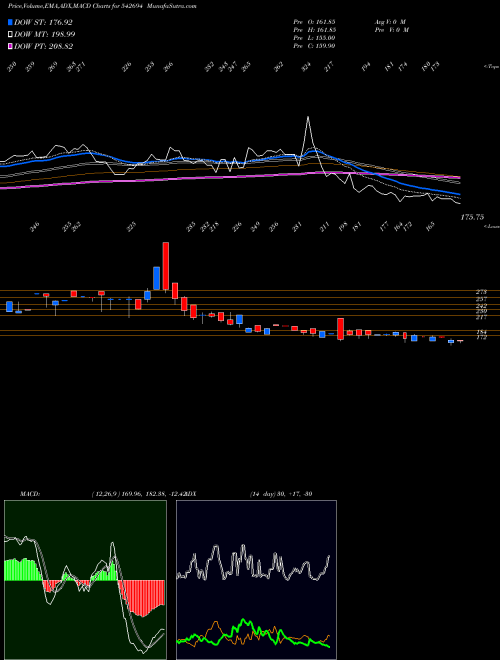Click the 'Pre V: 0 M' value

point(391,29)
